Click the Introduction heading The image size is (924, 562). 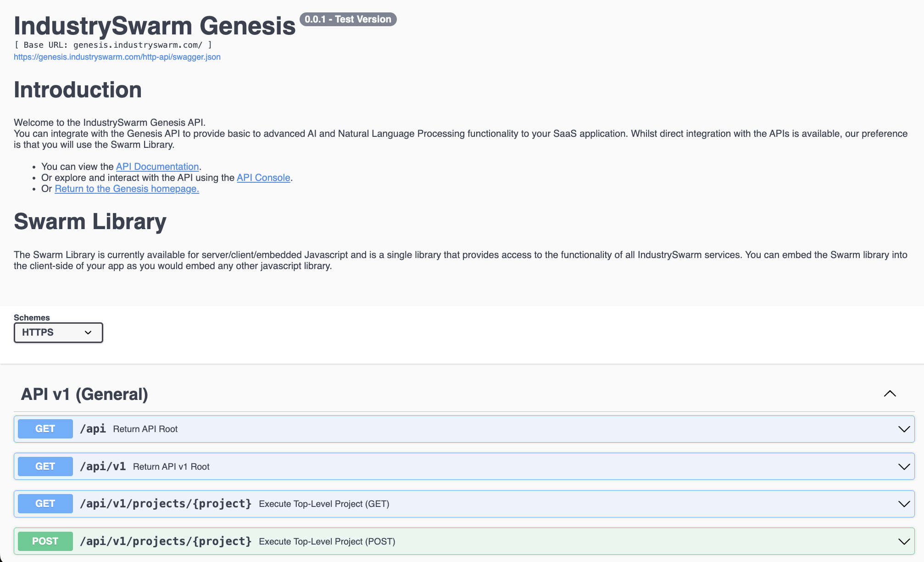[78, 90]
